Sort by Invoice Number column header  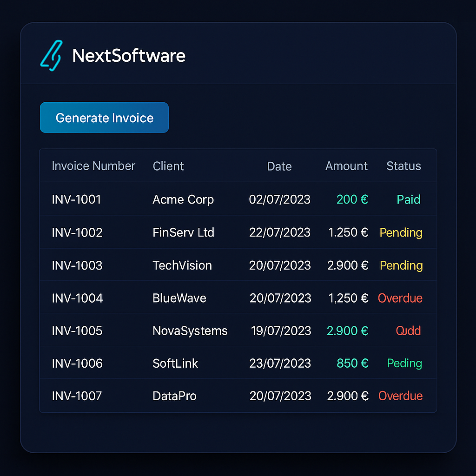pos(93,166)
